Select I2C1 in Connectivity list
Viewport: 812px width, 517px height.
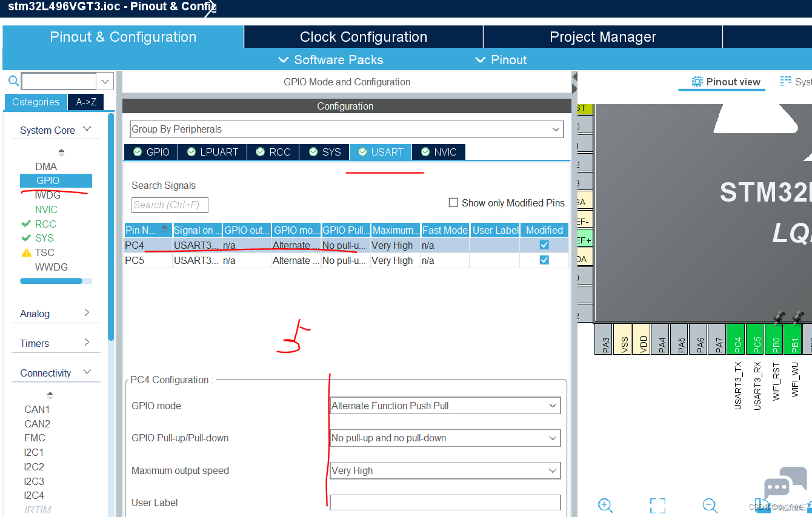pyautogui.click(x=34, y=452)
